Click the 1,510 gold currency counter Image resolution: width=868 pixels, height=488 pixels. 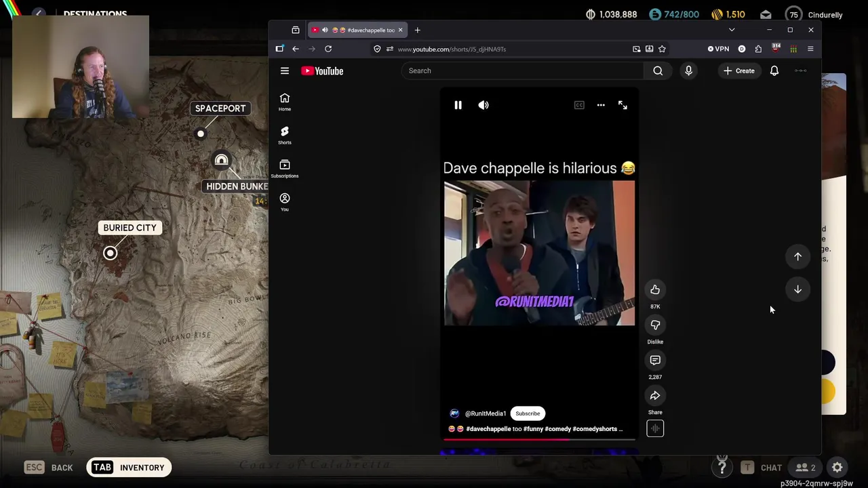tap(728, 15)
